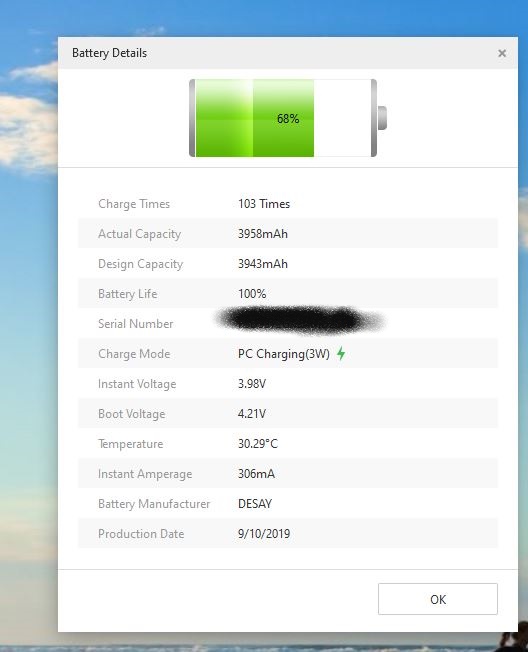
Task: Click the 'Design Capacity' label
Action: point(141,264)
